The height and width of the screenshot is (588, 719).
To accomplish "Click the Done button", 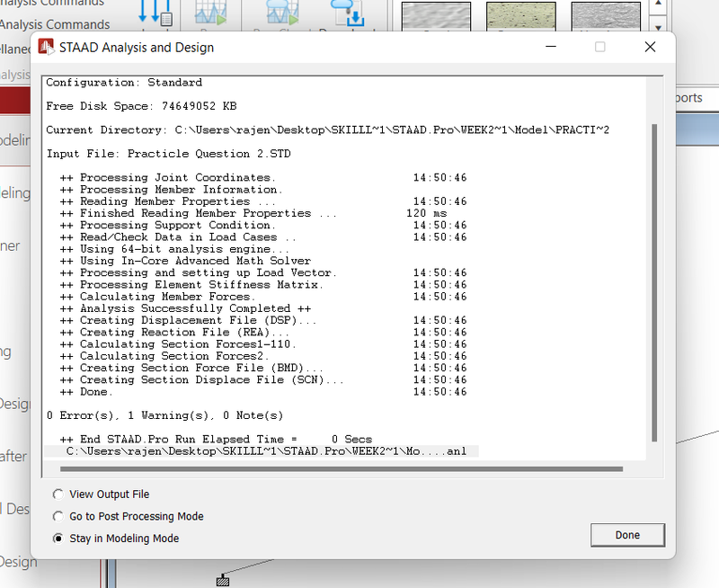I will pyautogui.click(x=627, y=535).
